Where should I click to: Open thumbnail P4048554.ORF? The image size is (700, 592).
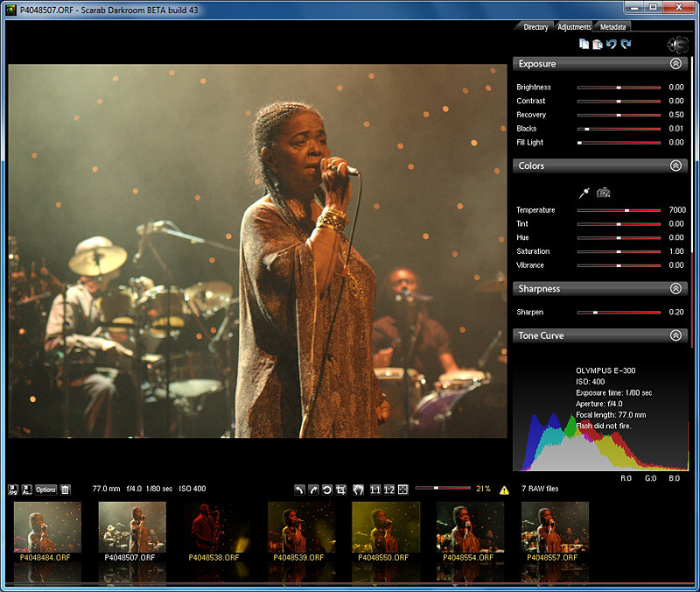[x=471, y=527]
